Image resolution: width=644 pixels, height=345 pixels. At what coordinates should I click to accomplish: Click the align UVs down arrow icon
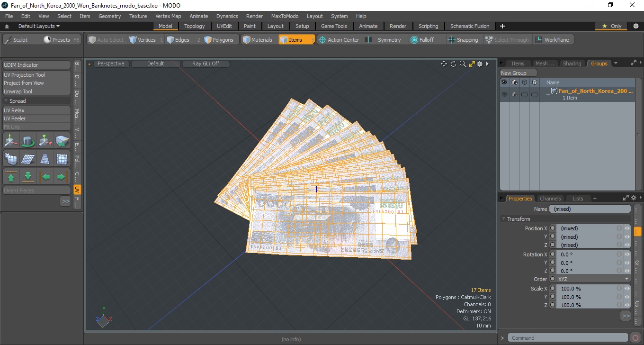[28, 177]
